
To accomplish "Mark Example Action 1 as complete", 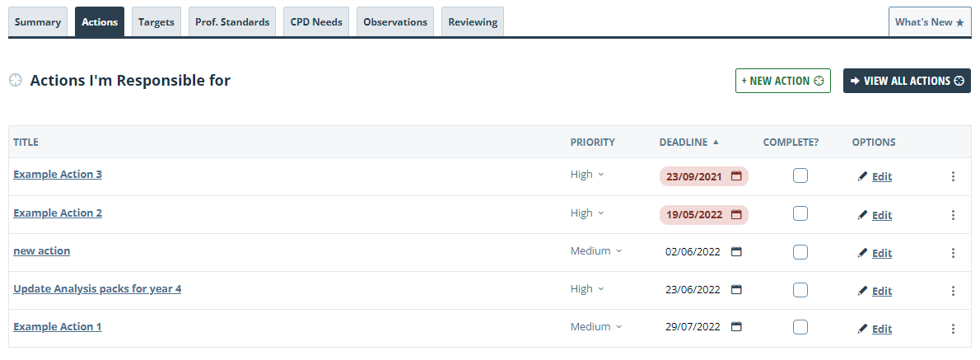I will coord(800,327).
